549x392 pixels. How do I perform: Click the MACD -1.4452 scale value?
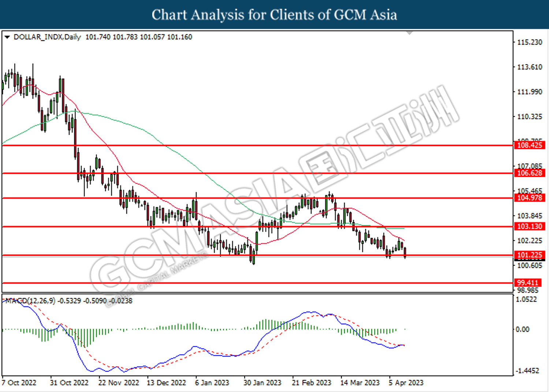tap(527, 371)
